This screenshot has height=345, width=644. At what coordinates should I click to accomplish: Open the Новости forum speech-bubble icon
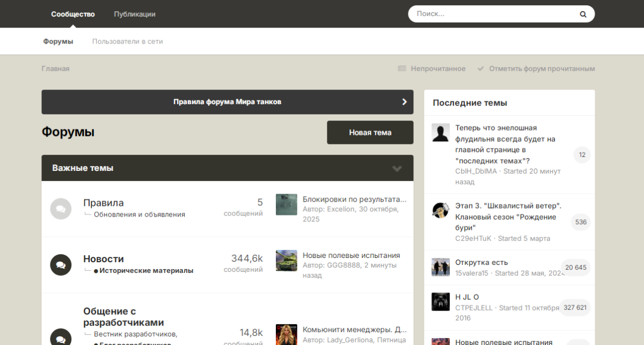coord(61,265)
